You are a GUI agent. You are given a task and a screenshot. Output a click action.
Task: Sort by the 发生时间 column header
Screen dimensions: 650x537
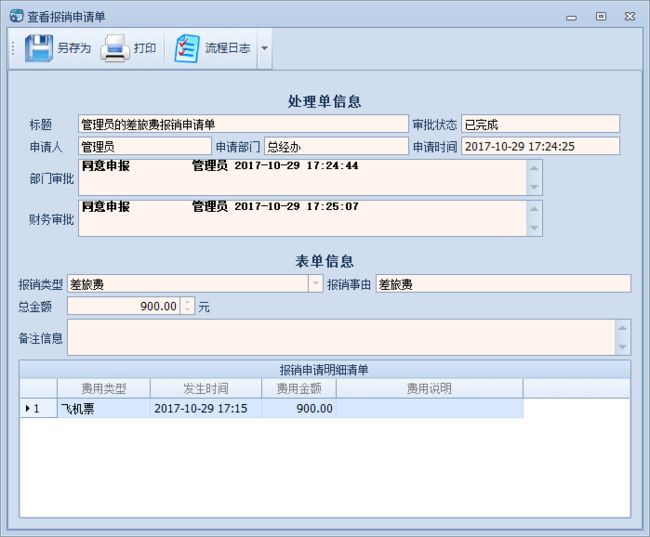206,388
